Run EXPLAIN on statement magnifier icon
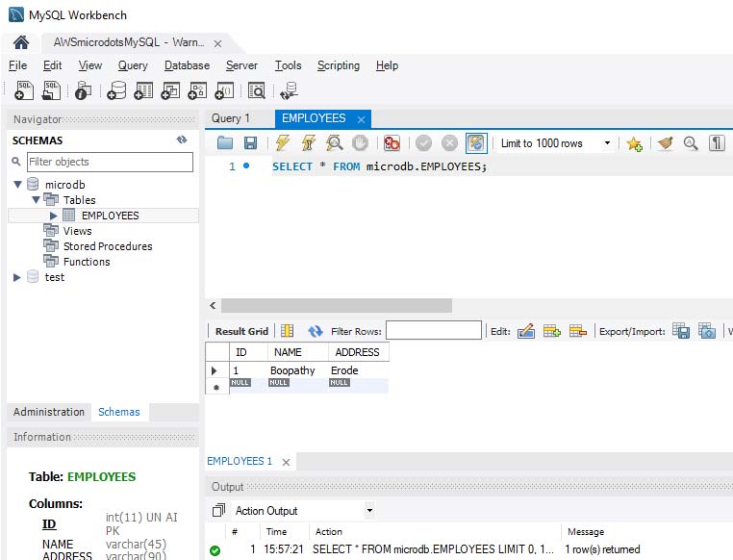 click(x=334, y=143)
